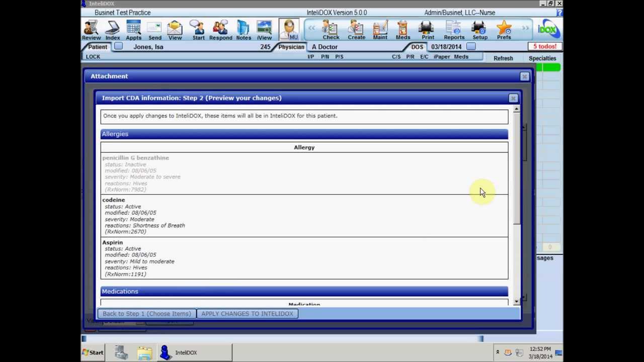Viewport: 644px width, 362px height.
Task: Open the Create tool
Action: (x=356, y=30)
